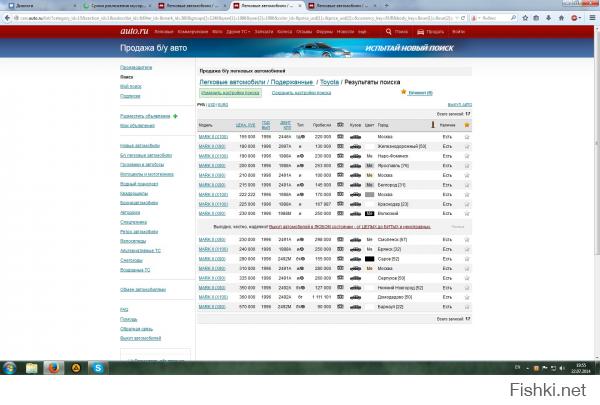Open photo icon in Железнодорожный row
600x405 pixels.
coord(340,146)
